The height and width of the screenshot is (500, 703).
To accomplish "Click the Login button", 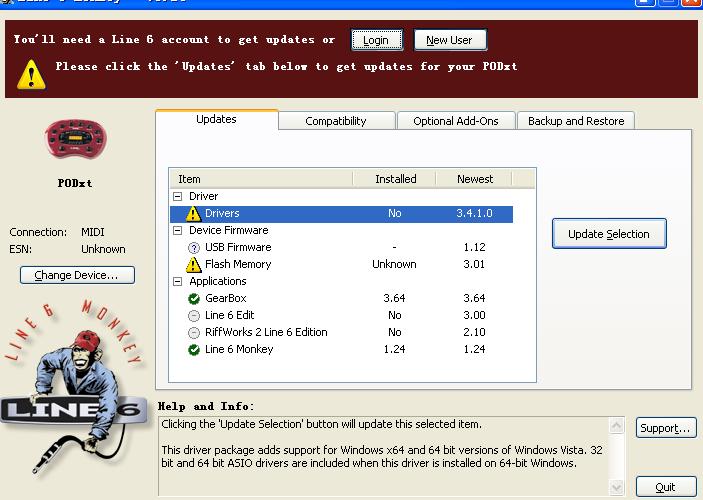I will pos(376,40).
